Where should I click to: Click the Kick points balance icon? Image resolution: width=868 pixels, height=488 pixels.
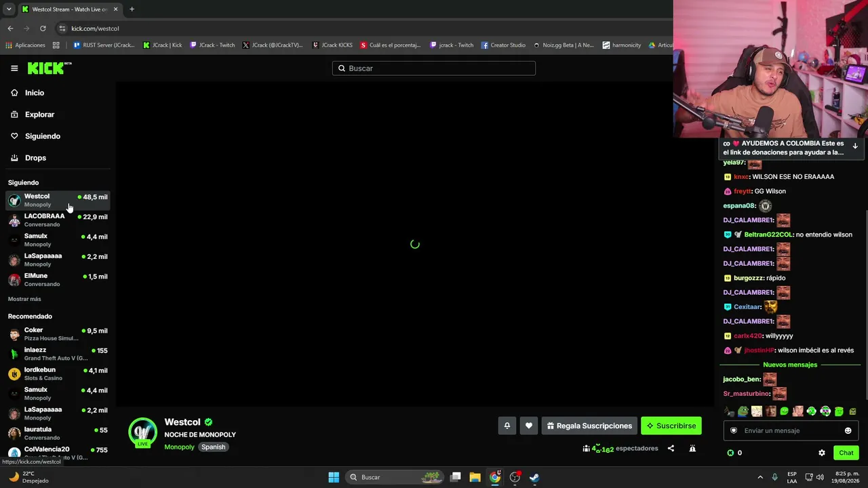click(730, 453)
